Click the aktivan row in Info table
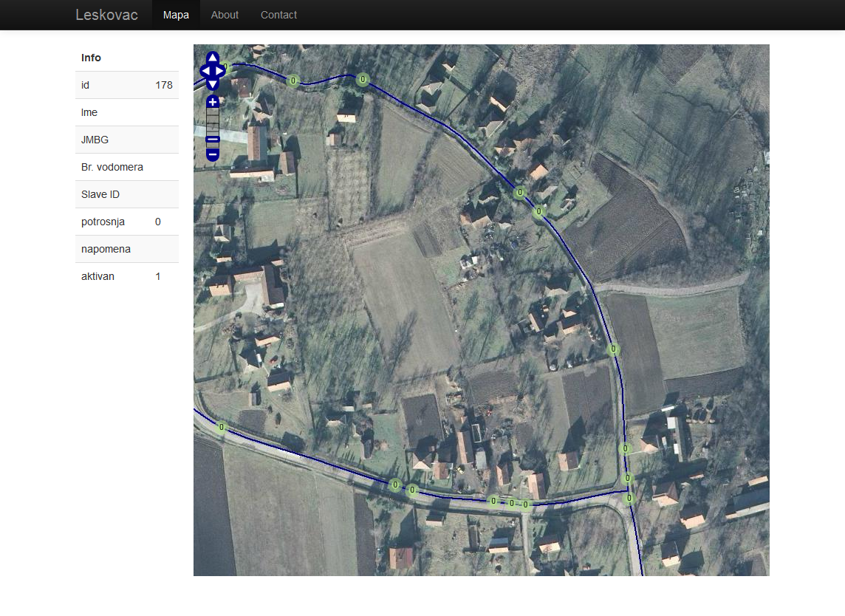 127,276
